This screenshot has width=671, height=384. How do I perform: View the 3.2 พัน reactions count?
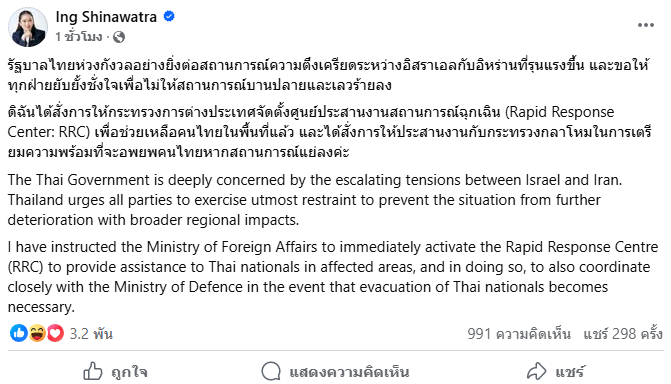click(x=91, y=333)
